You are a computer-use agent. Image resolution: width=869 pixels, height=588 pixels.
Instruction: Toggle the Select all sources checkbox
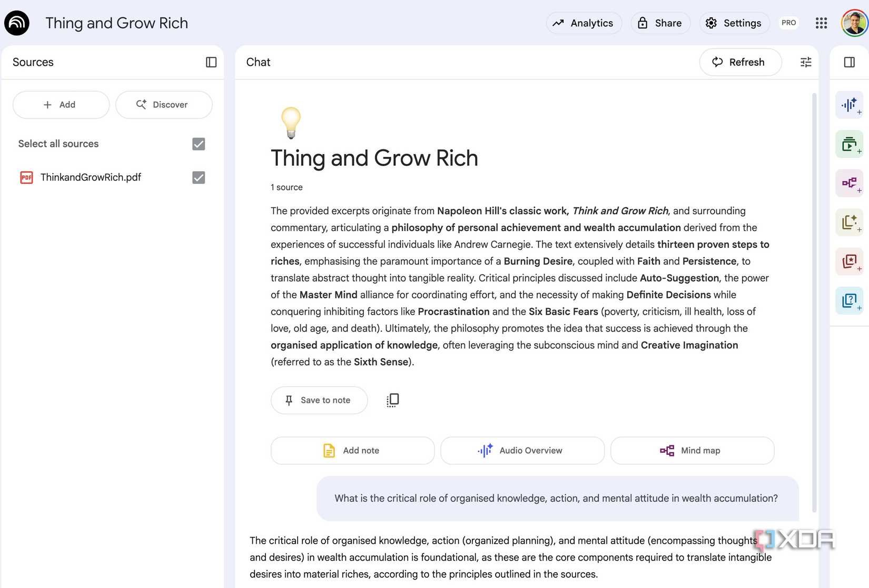point(199,144)
